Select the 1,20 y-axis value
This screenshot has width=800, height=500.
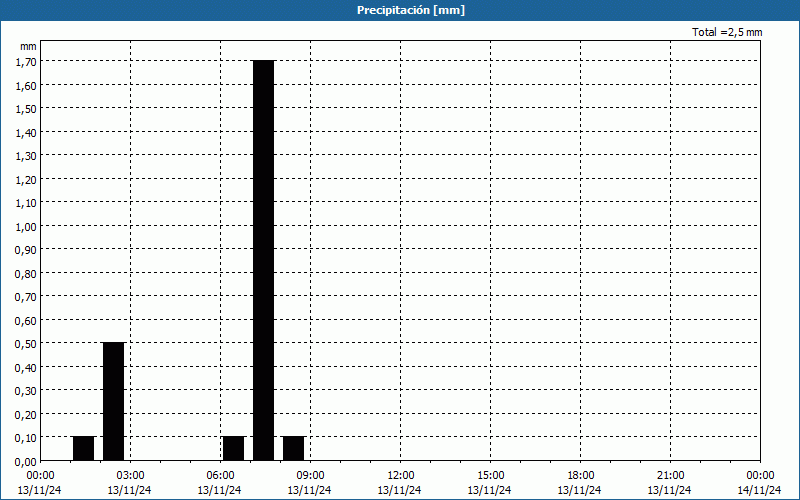click(26, 180)
